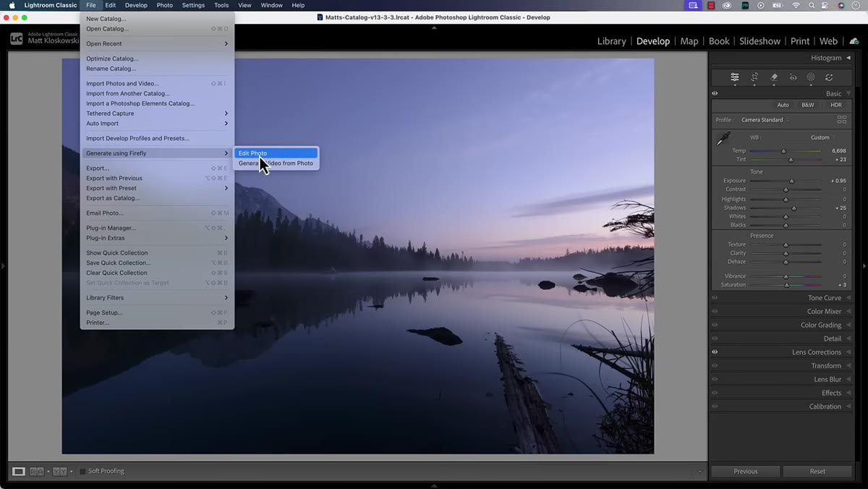Viewport: 868px width, 489px height.
Task: Click the Exposure value +0.95
Action: coord(838,181)
